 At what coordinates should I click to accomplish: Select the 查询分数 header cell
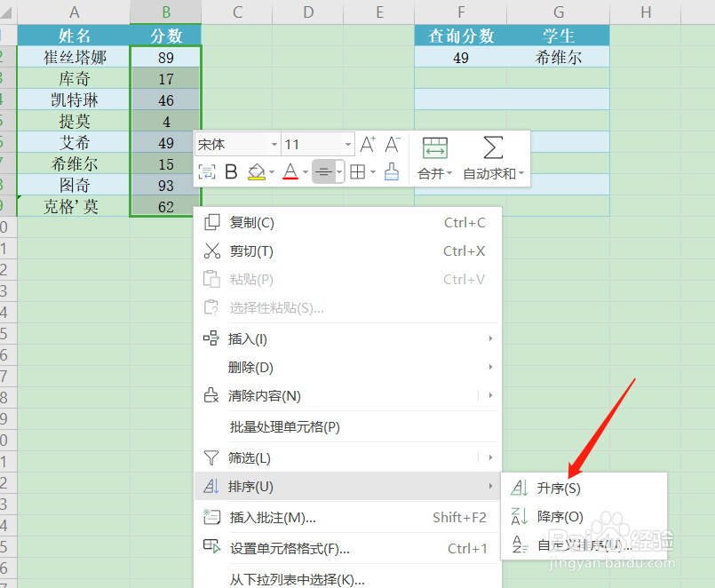pos(461,36)
